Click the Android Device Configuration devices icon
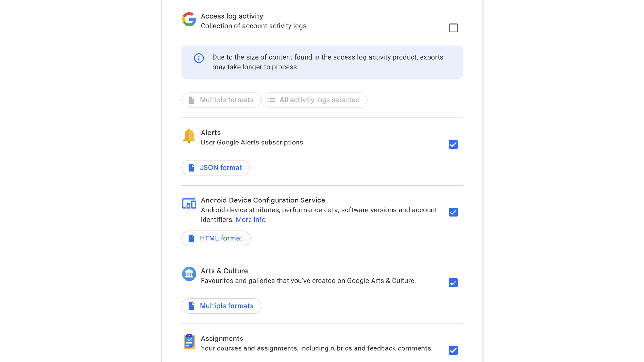 189,204
